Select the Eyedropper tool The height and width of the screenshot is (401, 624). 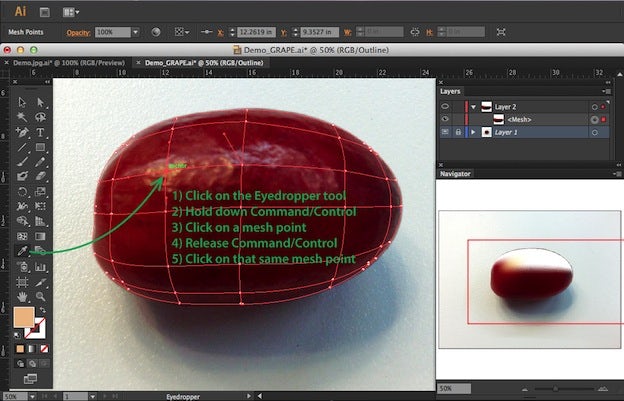point(24,252)
